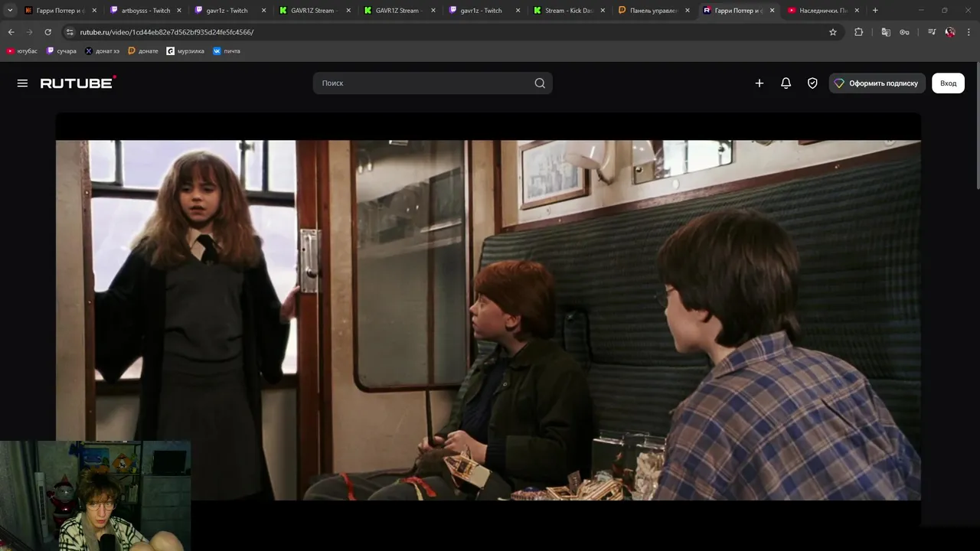Click the magnifier search icon
980x551 pixels.
[540, 83]
